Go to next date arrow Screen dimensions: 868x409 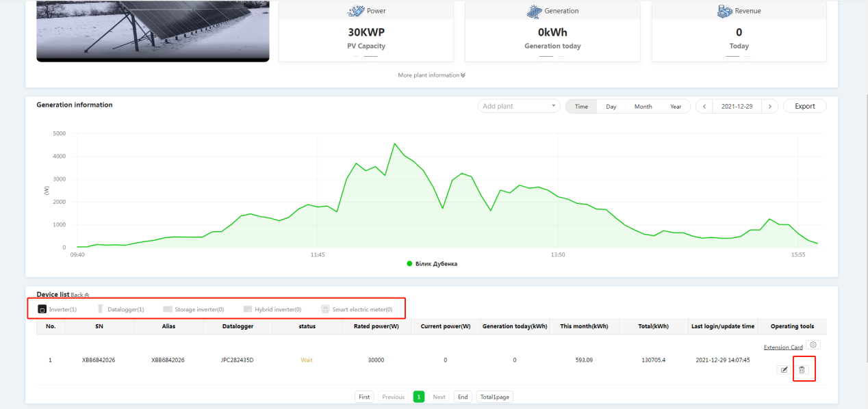(x=770, y=106)
